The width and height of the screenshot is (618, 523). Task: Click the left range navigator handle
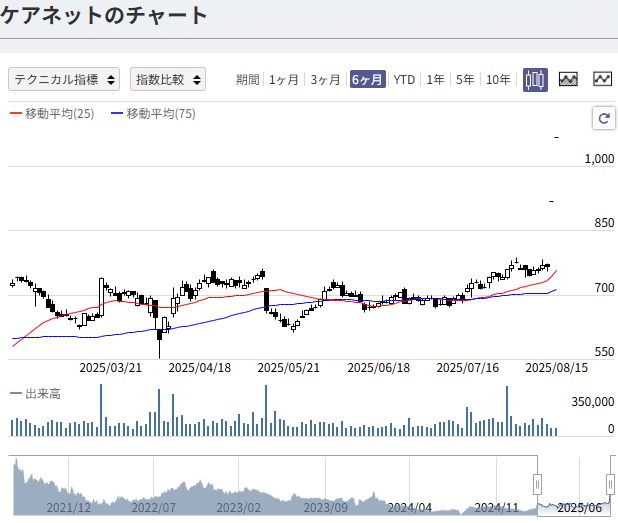[537, 484]
